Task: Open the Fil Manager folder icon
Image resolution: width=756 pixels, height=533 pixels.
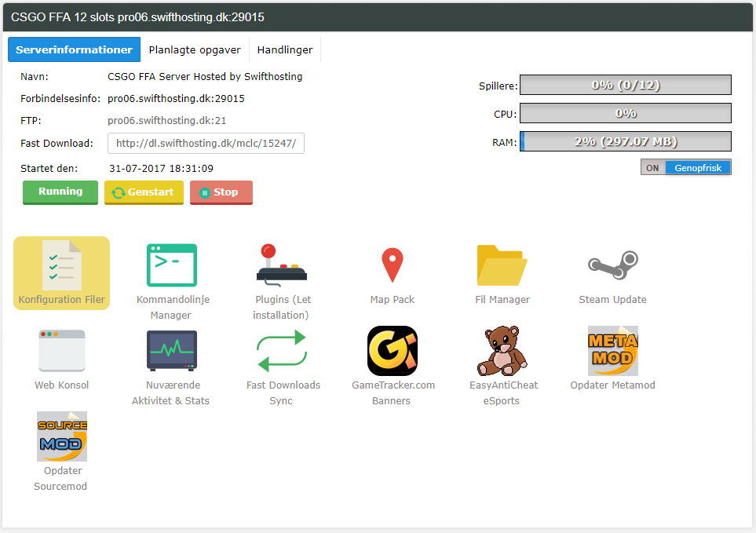Action: (x=502, y=265)
